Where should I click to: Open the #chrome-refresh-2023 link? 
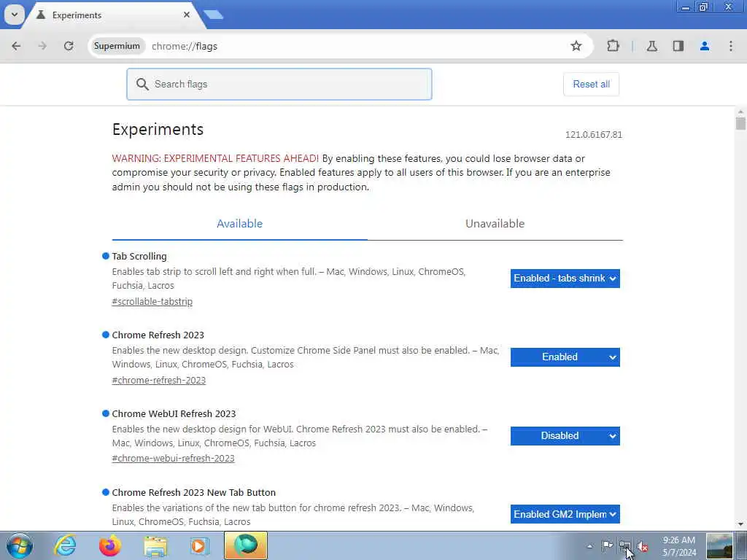pos(158,380)
